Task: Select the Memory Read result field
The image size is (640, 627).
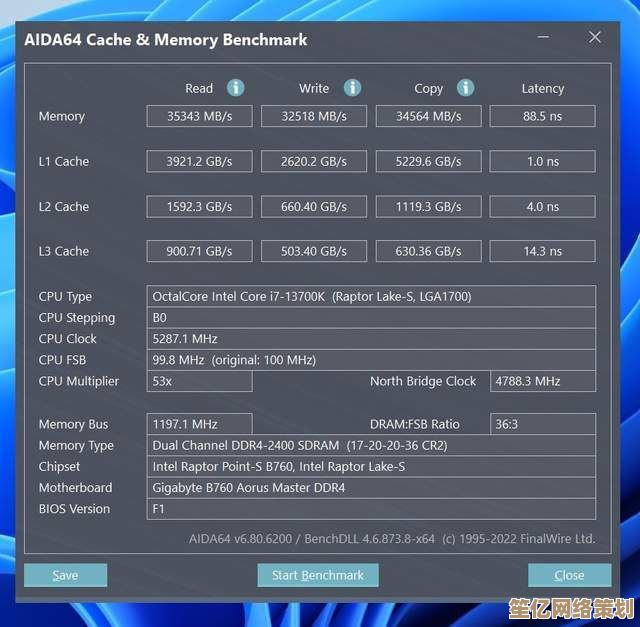Action: coord(199,117)
